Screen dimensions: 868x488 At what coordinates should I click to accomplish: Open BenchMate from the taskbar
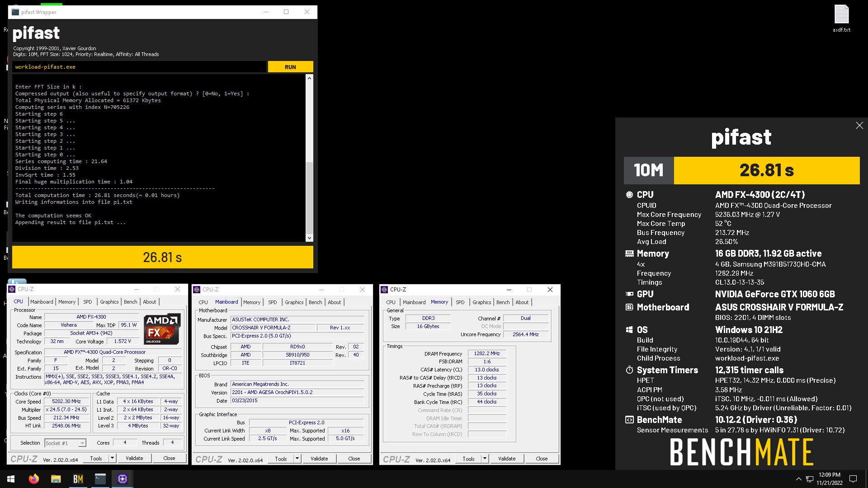[78, 479]
